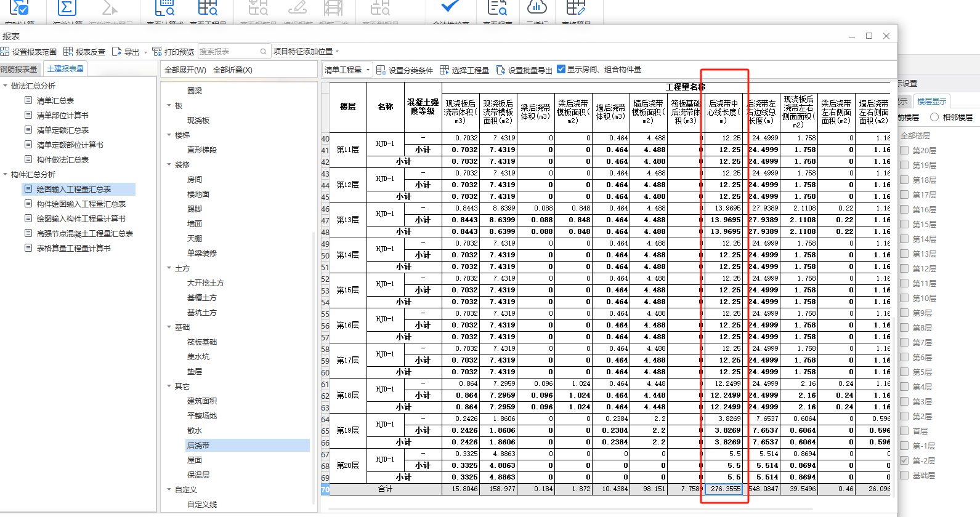Collapse the 构件汇总分析 tree node

point(6,174)
